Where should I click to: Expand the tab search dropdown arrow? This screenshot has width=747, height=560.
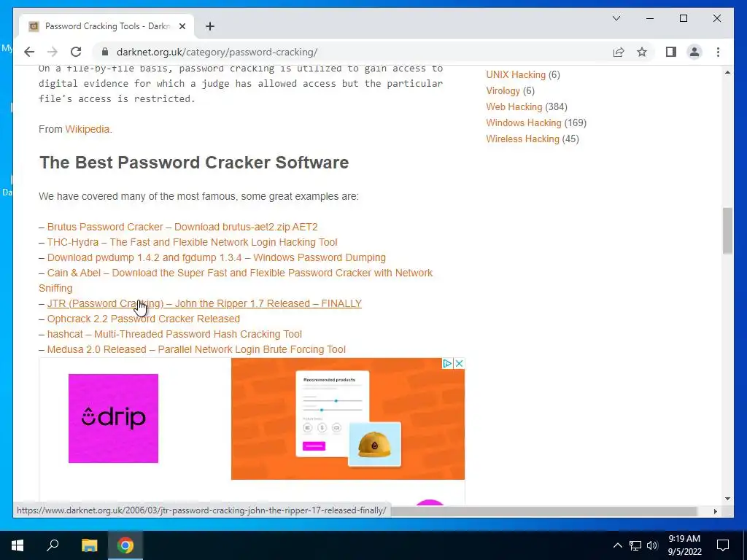point(616,18)
